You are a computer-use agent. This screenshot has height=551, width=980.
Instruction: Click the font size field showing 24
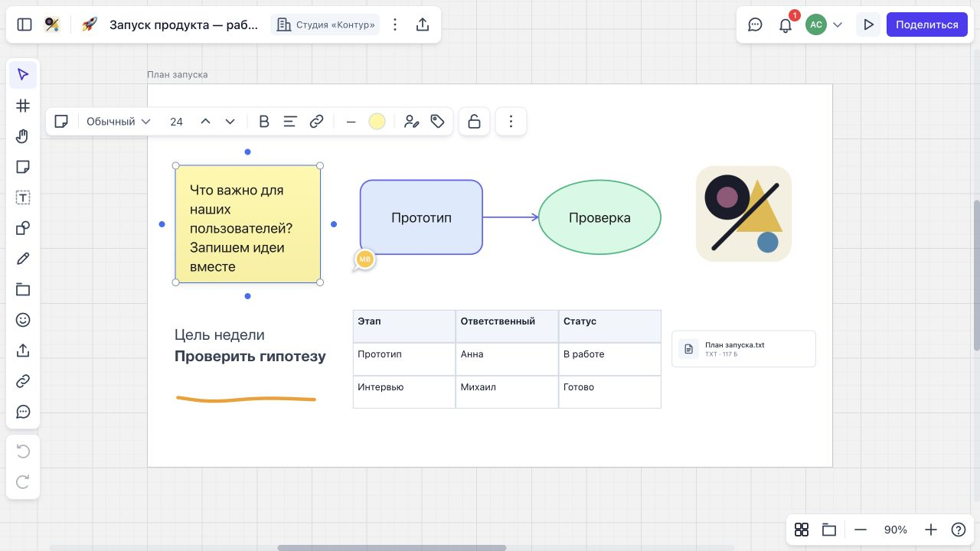pyautogui.click(x=176, y=122)
